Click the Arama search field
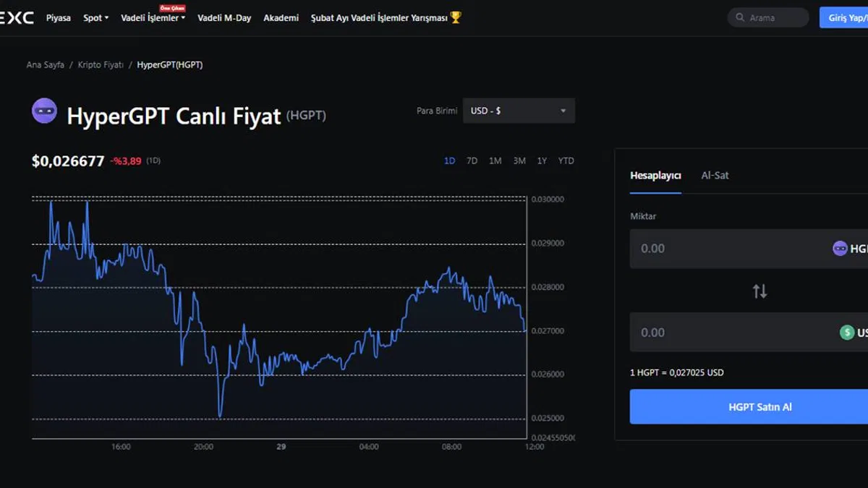The width and height of the screenshot is (868, 488). [x=768, y=17]
